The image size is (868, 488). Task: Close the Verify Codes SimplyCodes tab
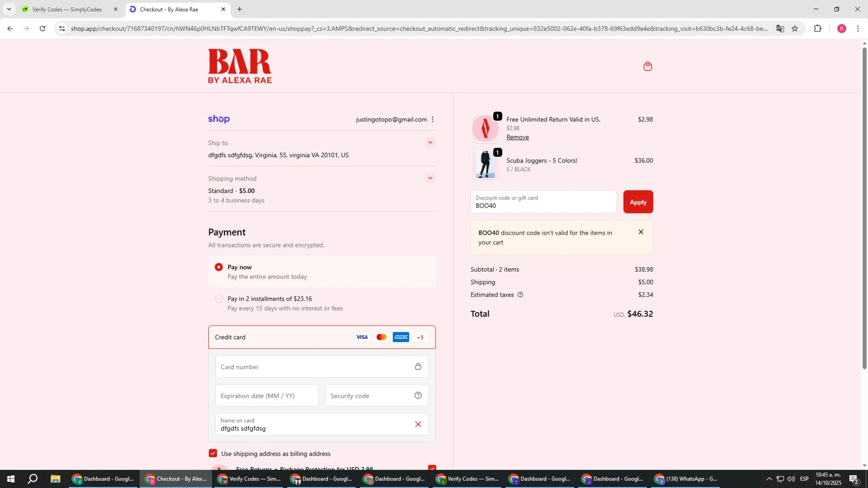click(115, 9)
